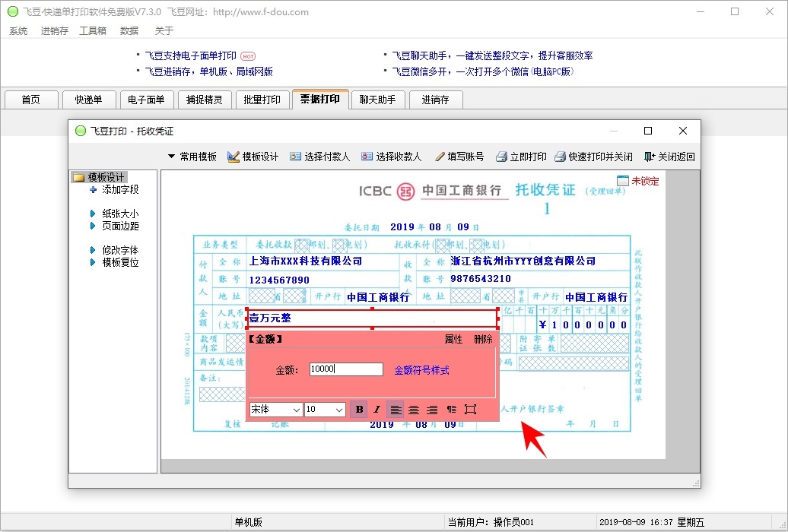The image size is (788, 532).
Task: Switch to the 聊天助手 tab
Action: pyautogui.click(x=378, y=100)
